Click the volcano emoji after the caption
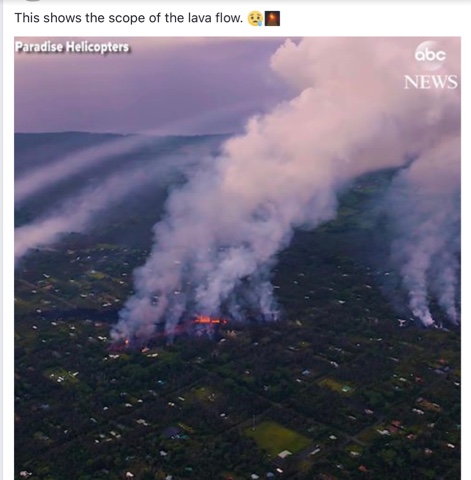Viewport: 471px width, 480px height. pyautogui.click(x=272, y=18)
